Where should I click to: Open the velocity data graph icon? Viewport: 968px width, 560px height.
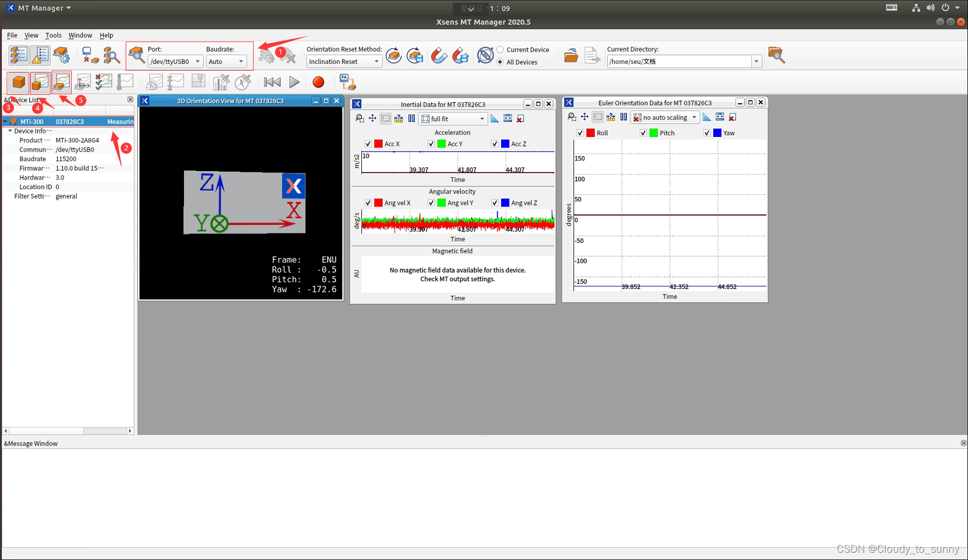click(82, 82)
